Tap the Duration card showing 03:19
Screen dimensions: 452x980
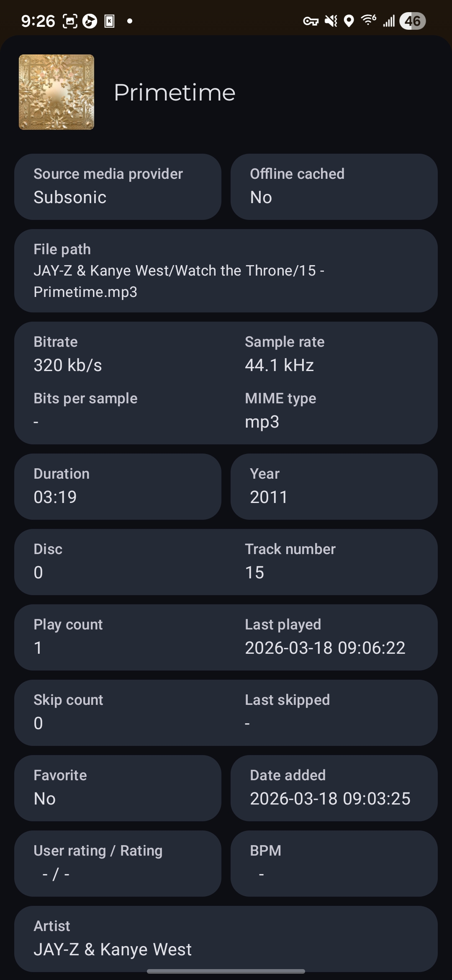[118, 486]
